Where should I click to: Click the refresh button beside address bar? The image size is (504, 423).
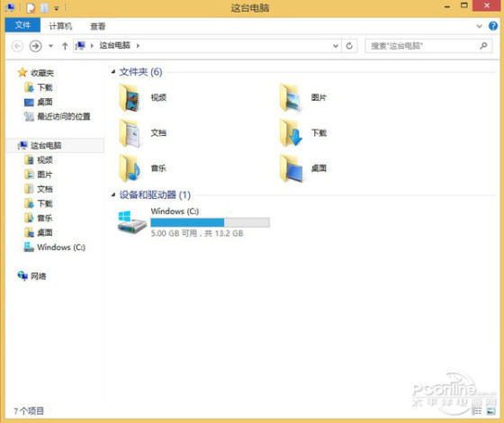point(349,46)
